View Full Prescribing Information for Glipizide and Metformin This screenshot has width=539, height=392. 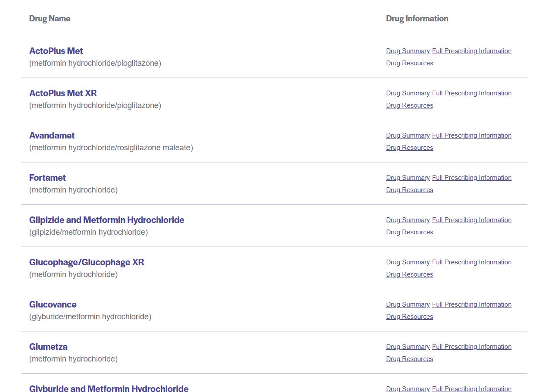[x=472, y=220]
